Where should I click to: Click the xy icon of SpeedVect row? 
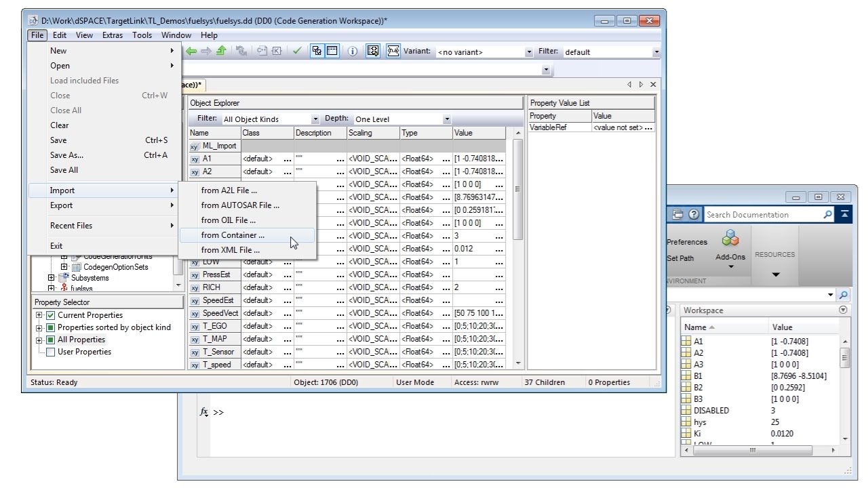coord(195,313)
